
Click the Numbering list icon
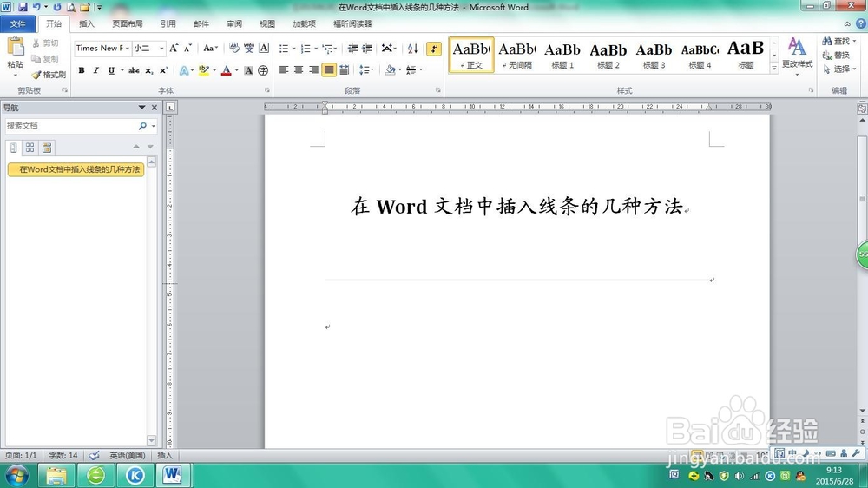(x=306, y=49)
